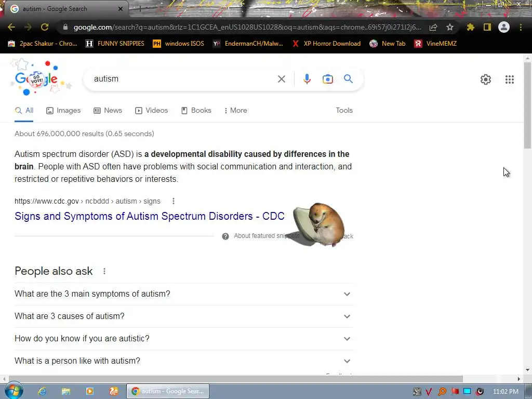Open the Tools search options
The width and height of the screenshot is (532, 399).
click(344, 110)
